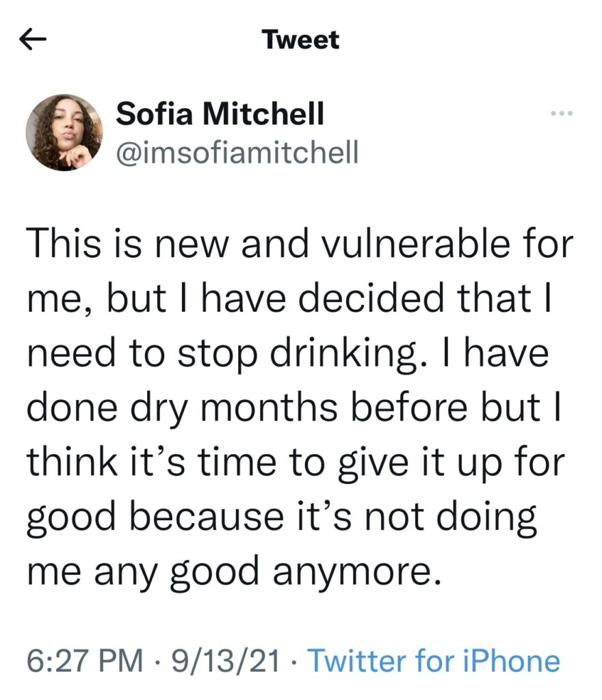
Task: Click Sofia Mitchell's profile avatar
Action: 64,133
